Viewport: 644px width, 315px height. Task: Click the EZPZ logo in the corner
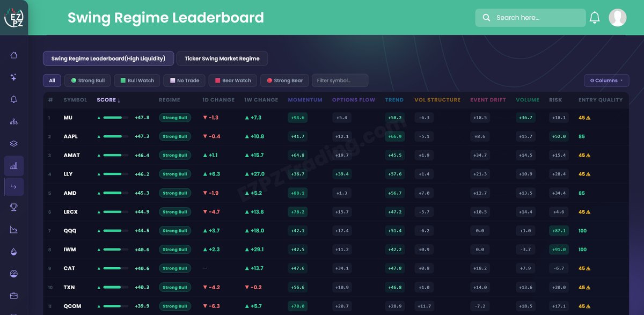pyautogui.click(x=13, y=18)
